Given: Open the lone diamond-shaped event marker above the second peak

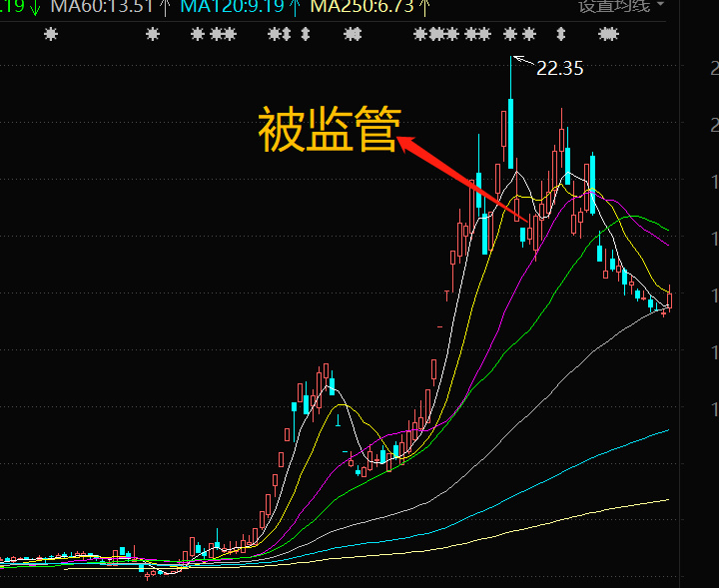Looking at the screenshot, I should click(x=561, y=34).
